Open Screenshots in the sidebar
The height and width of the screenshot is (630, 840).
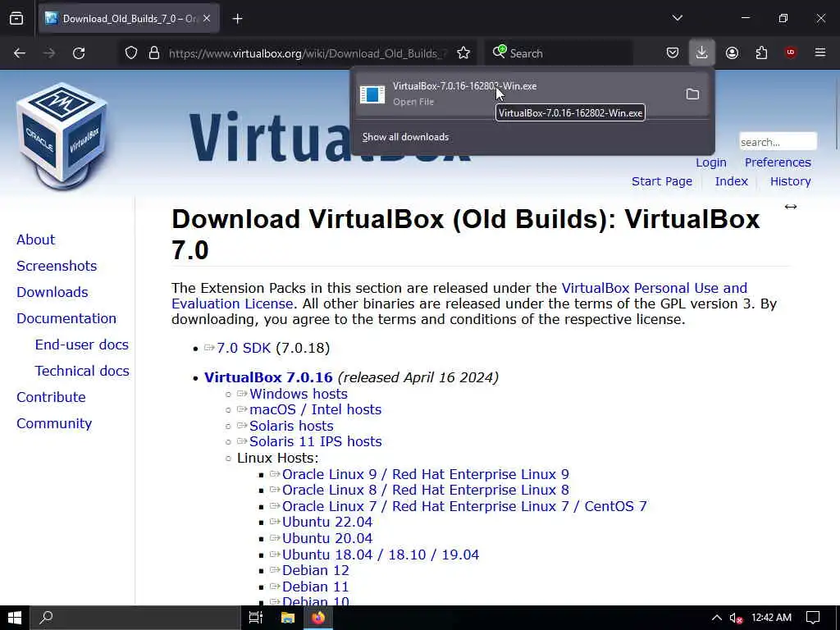click(57, 267)
